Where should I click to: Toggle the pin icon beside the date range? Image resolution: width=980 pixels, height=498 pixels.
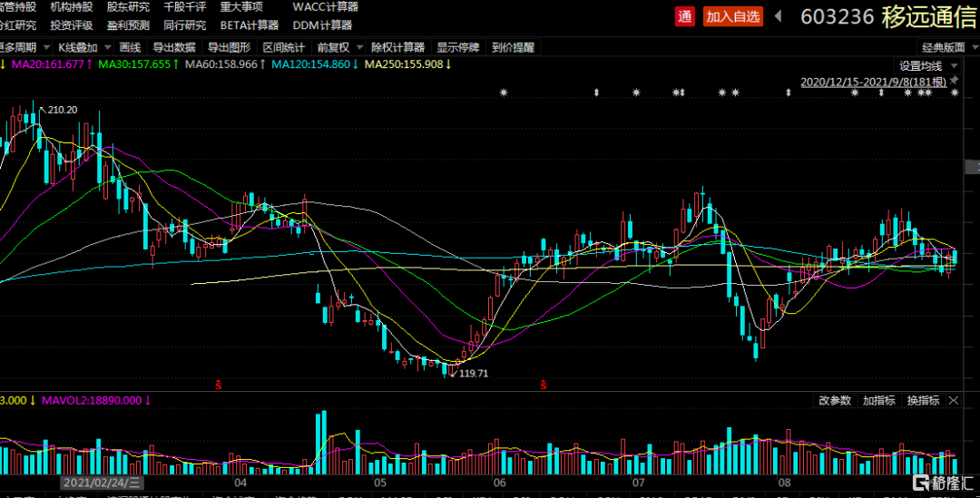coord(954,82)
